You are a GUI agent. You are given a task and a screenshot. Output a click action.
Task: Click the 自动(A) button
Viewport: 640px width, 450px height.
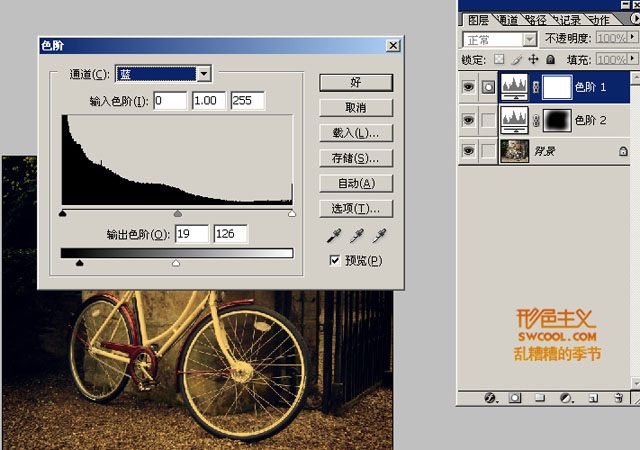tap(356, 184)
